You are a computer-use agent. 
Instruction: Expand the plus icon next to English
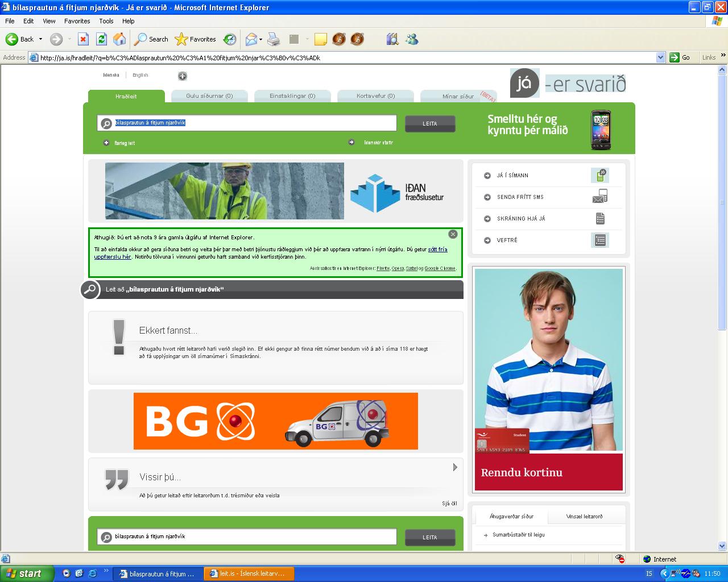coord(182,76)
